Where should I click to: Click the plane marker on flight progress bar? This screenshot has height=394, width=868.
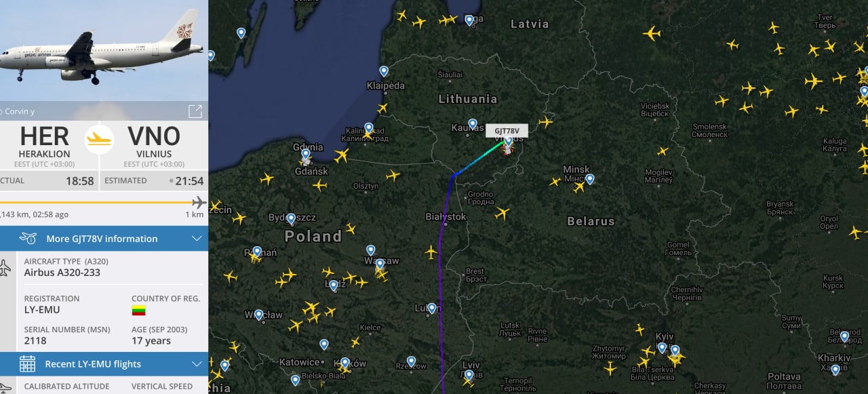coord(199,203)
